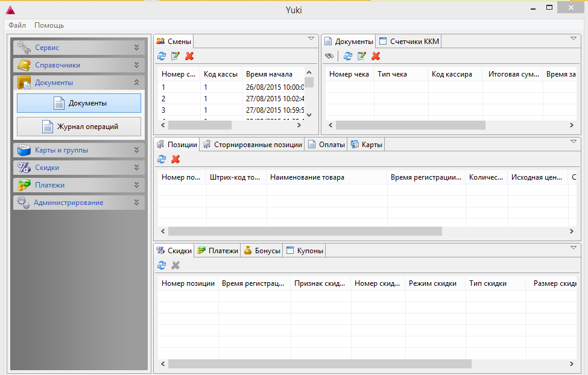Viewport: 588px width, 375px height.
Task: Select shift row dated 27/08/2015 10:59
Action: click(x=230, y=110)
